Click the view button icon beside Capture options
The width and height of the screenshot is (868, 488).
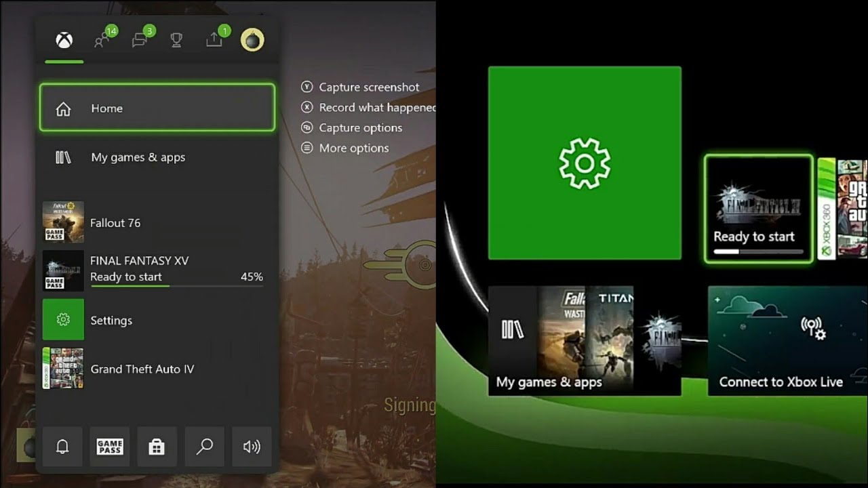pyautogui.click(x=307, y=127)
